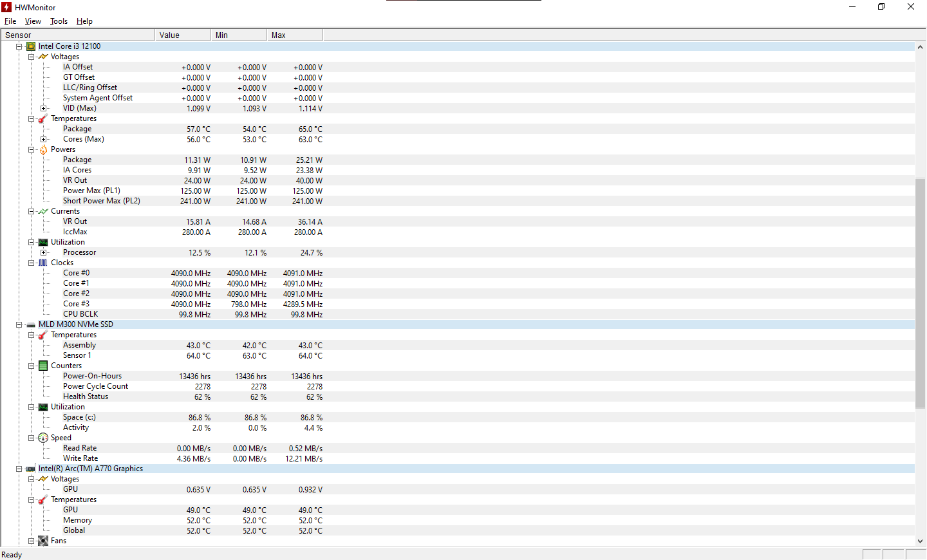The width and height of the screenshot is (927, 560).
Task: Click the gauge icon next to Speed
Action: point(43,438)
